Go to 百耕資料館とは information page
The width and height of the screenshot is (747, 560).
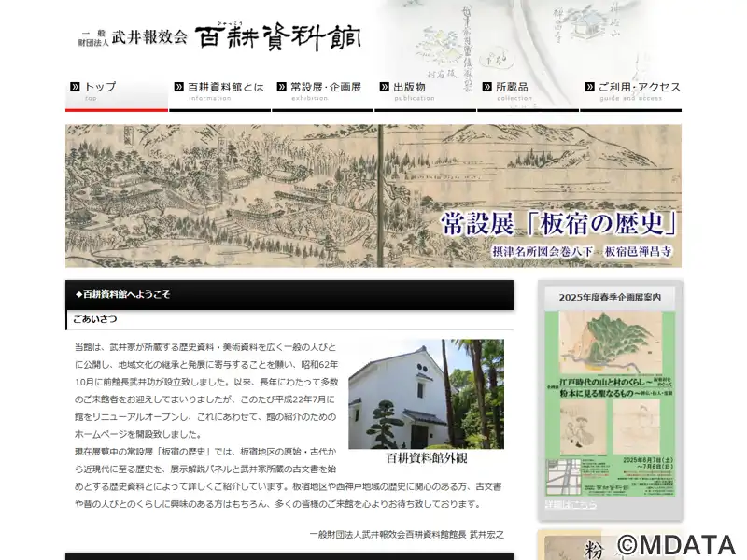coord(225,91)
